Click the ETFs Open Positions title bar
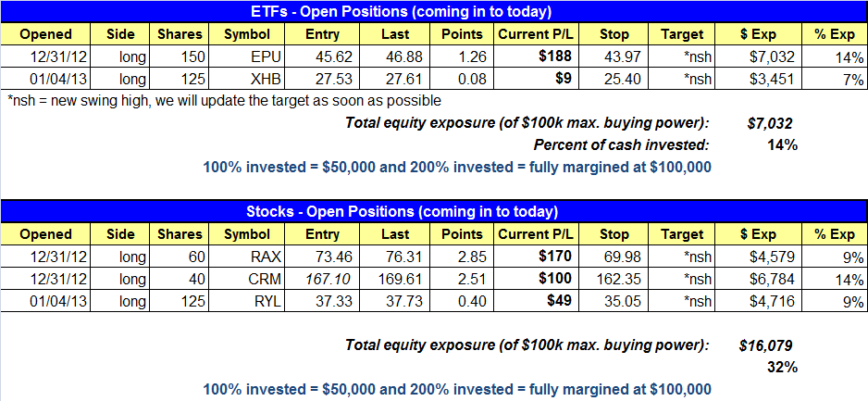 point(434,11)
